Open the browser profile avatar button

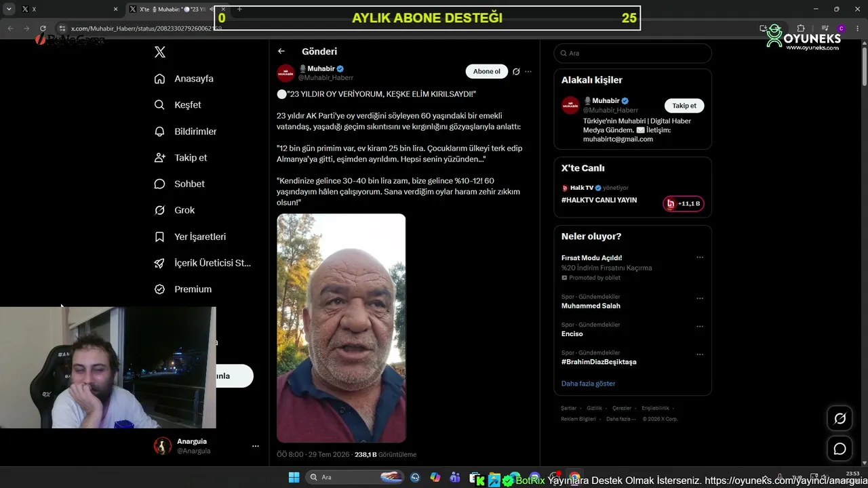pos(841,28)
